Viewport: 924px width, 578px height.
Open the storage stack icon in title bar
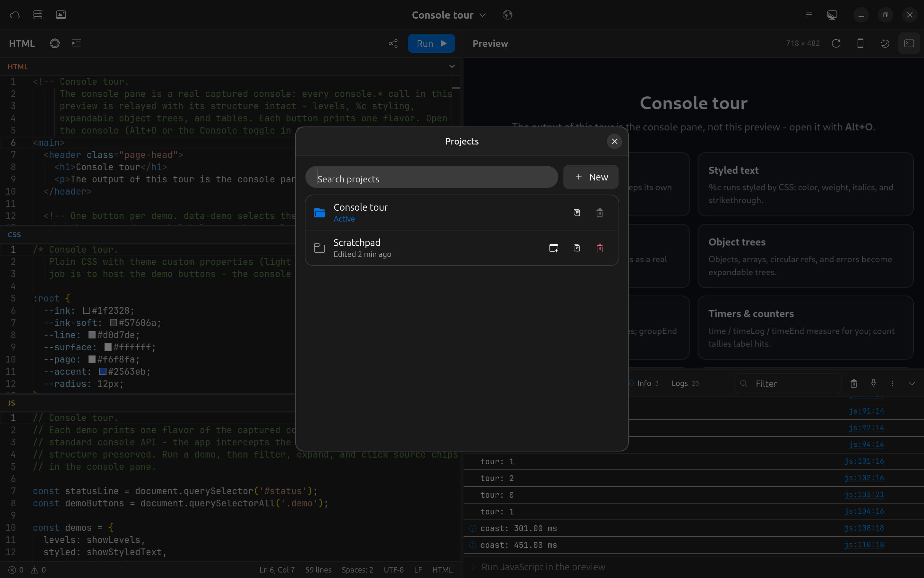click(x=38, y=15)
